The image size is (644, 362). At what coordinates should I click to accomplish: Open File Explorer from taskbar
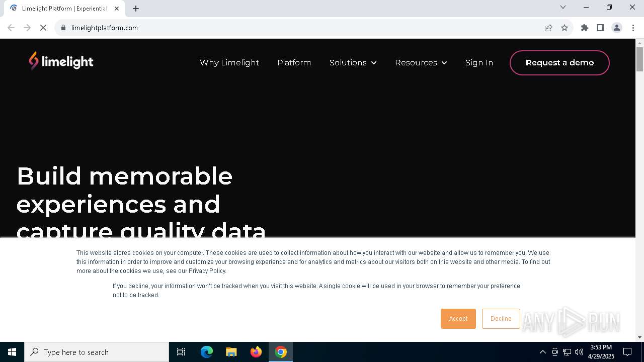click(231, 352)
